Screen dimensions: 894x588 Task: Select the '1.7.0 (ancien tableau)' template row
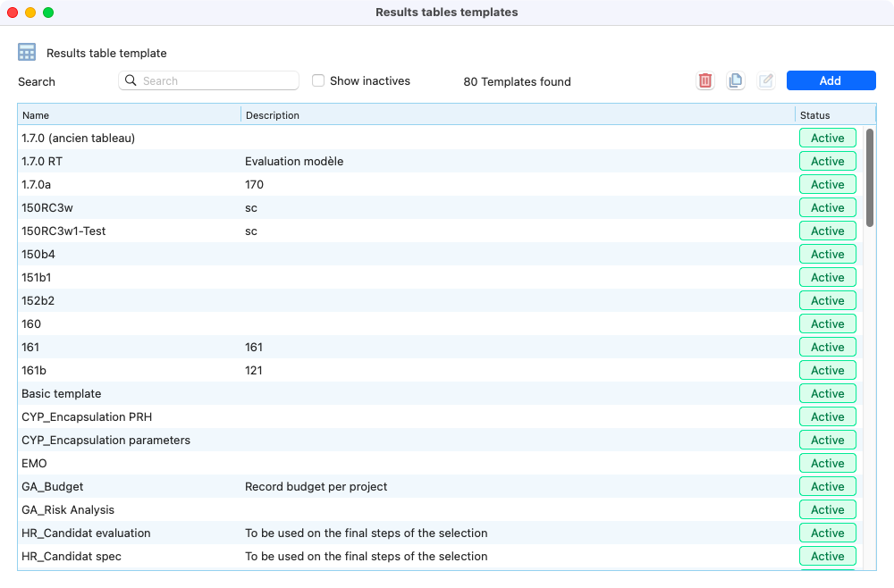click(440, 138)
